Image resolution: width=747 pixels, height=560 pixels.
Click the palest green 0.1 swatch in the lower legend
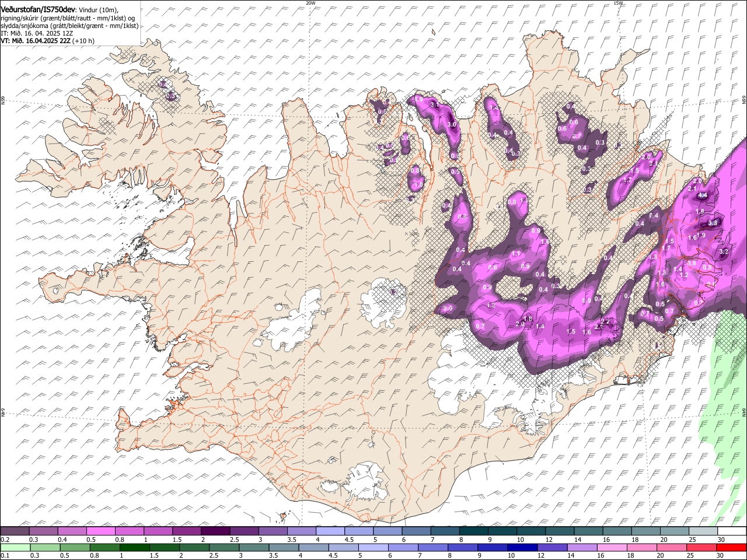coord(15,547)
